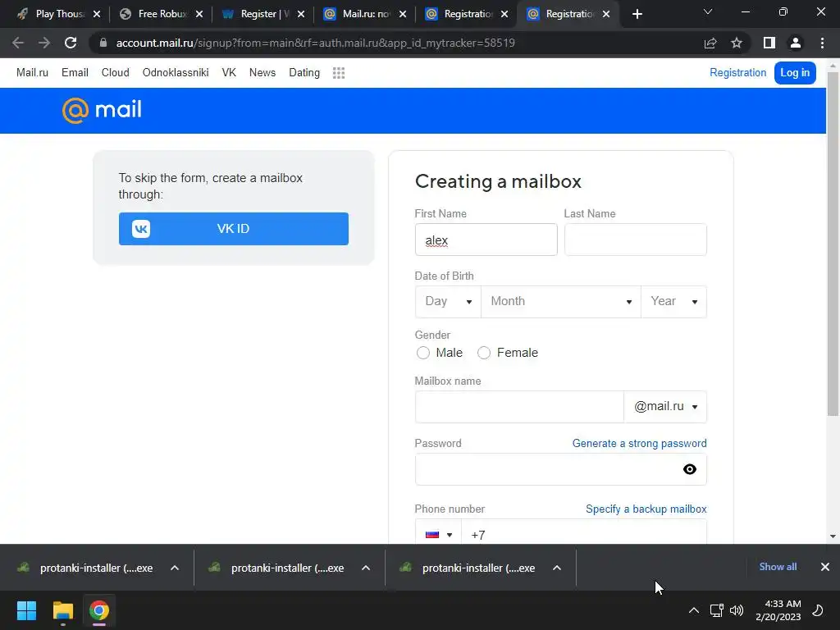This screenshot has height=630, width=840.
Task: Open the Windows Start menu
Action: click(x=26, y=610)
